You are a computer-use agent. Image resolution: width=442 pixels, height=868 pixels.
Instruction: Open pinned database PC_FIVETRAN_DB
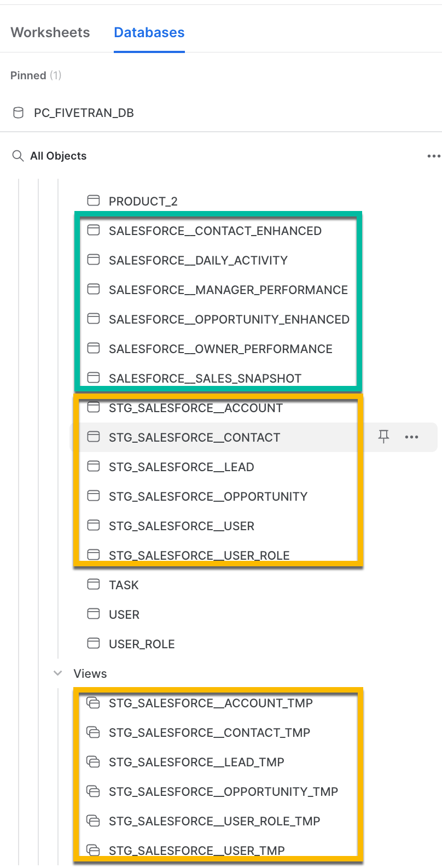click(x=84, y=113)
